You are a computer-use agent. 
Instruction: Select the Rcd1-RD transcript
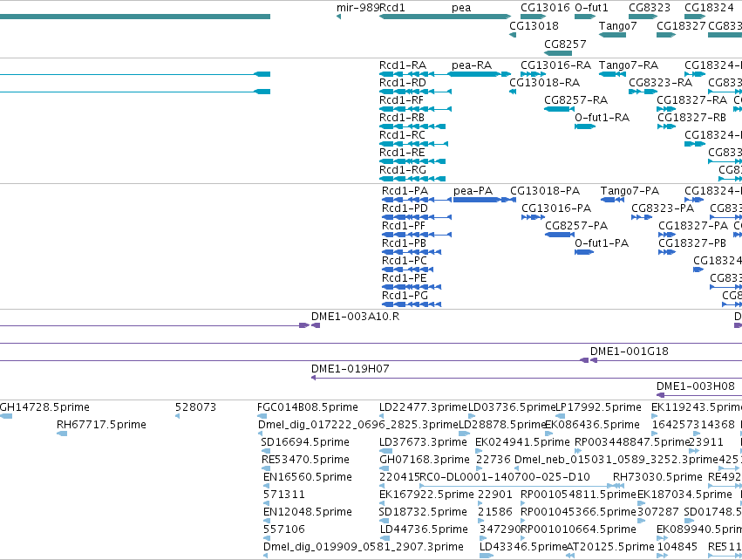point(416,92)
